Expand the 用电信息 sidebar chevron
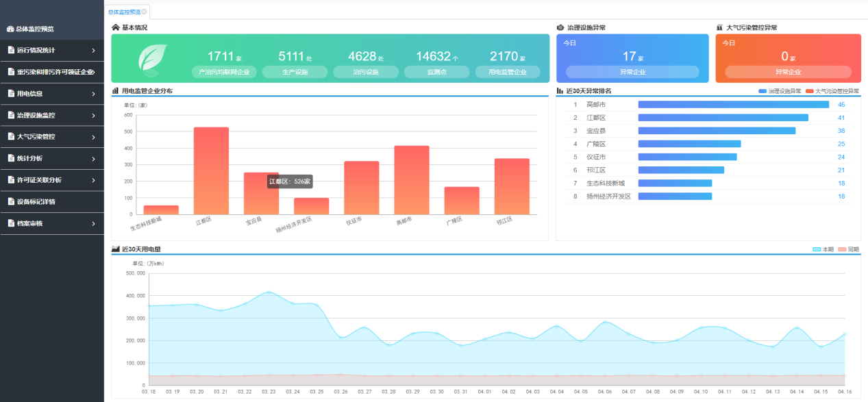868x402 pixels. tap(93, 93)
